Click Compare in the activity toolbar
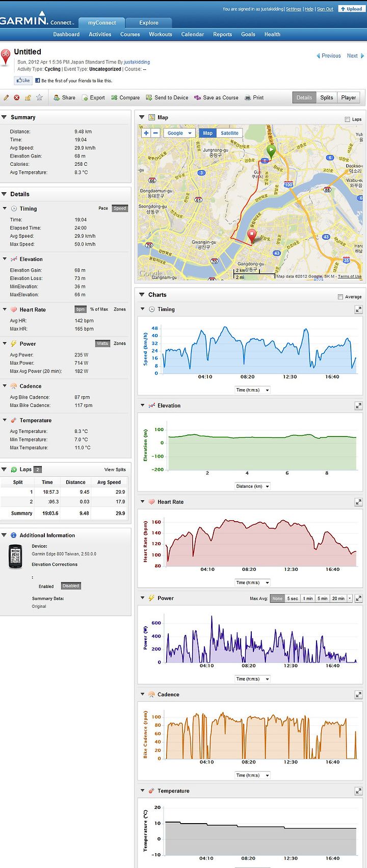The height and width of the screenshot is (868, 367). (125, 97)
